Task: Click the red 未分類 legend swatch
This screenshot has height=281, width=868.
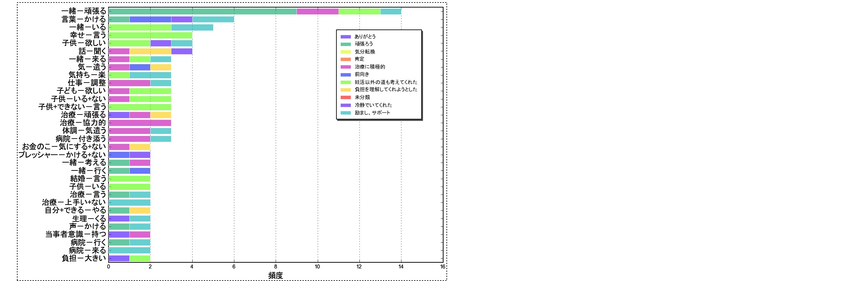Action: 345,97
